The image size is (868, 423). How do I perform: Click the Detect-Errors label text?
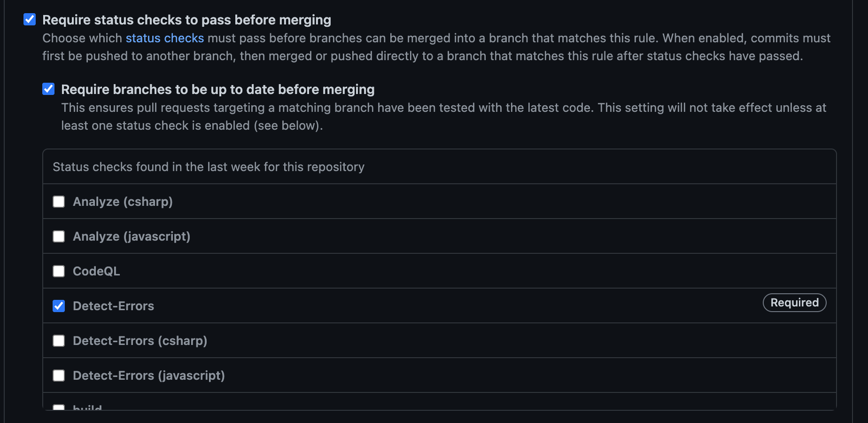(x=113, y=306)
